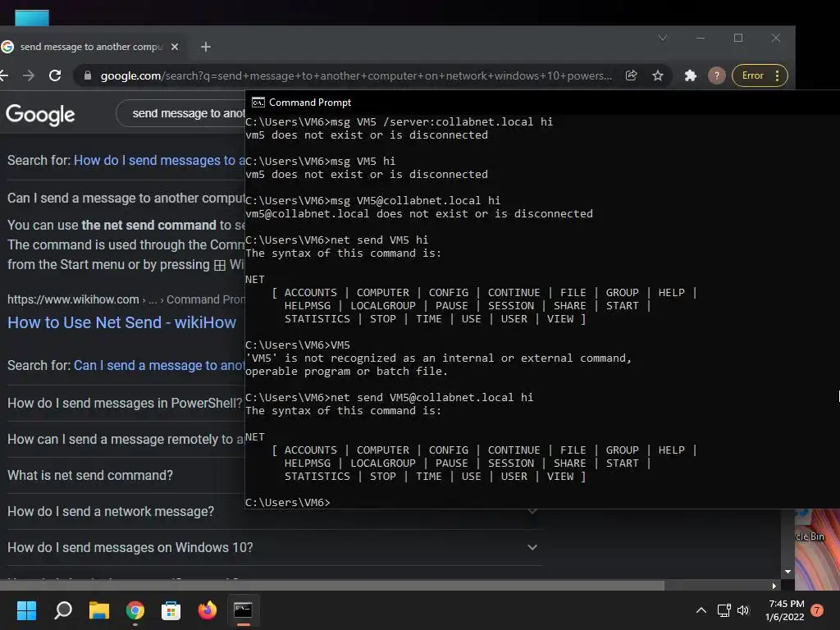Click the wikihow.com URL breadcrumb
The height and width of the screenshot is (630, 840).
(126, 299)
